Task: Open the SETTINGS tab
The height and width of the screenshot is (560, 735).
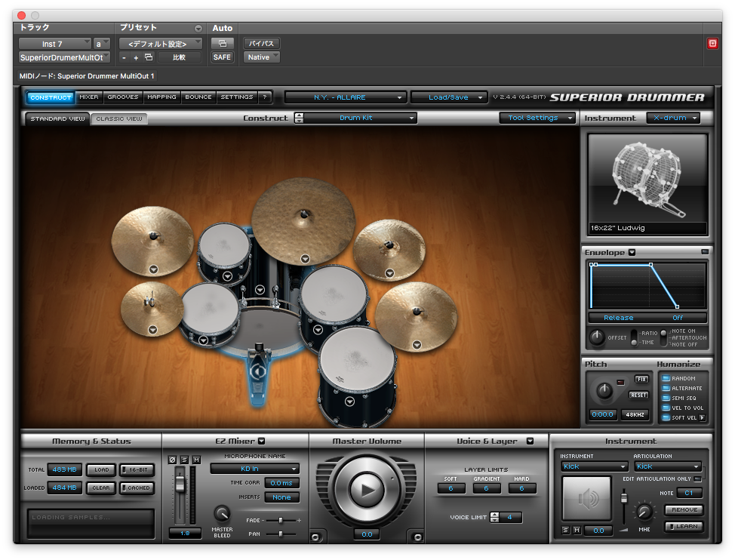Action: point(237,97)
